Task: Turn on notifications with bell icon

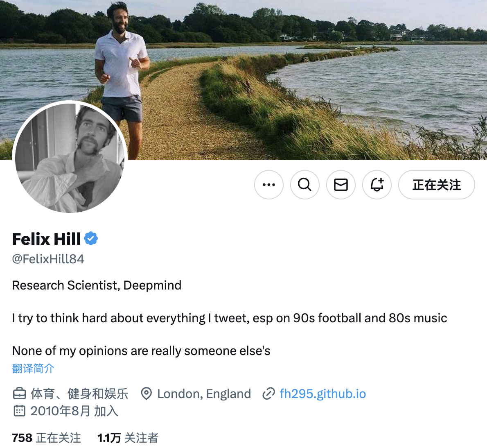Action: [377, 185]
